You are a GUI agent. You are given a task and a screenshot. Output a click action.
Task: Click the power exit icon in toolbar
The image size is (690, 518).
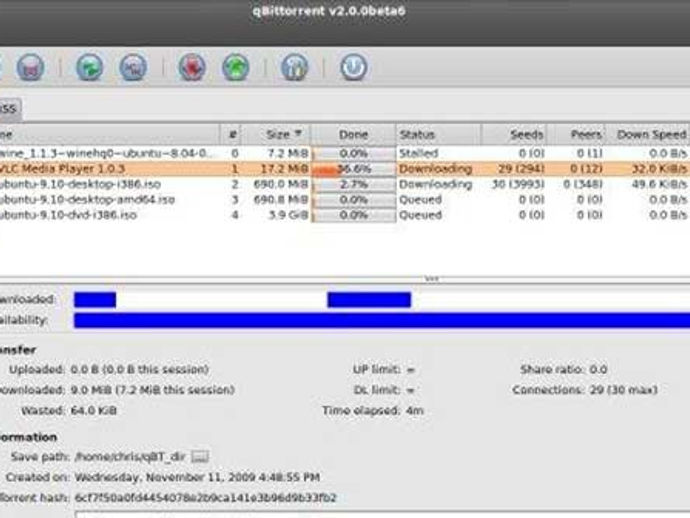click(353, 67)
